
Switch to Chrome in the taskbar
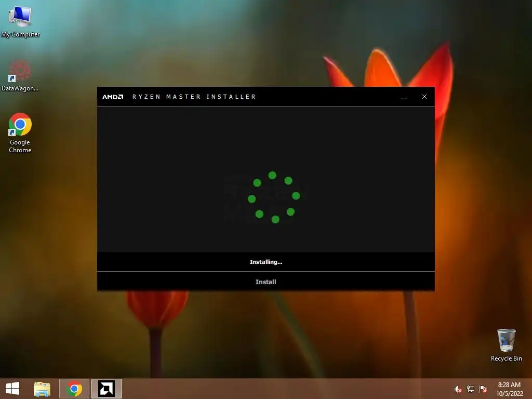[x=74, y=389]
